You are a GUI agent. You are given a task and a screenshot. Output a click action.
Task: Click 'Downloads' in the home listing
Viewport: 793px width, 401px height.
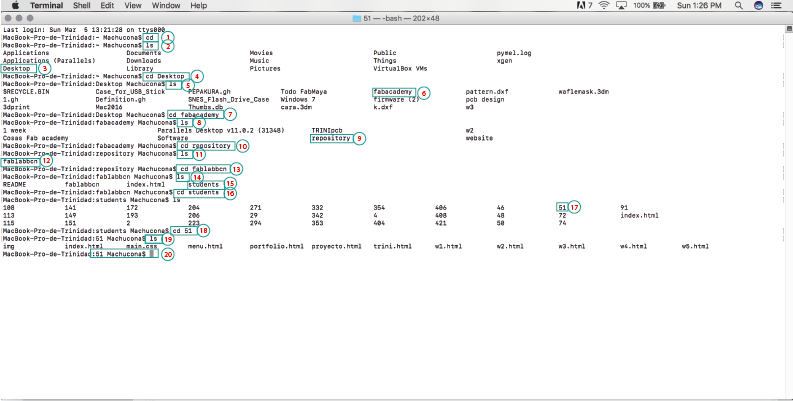144,61
